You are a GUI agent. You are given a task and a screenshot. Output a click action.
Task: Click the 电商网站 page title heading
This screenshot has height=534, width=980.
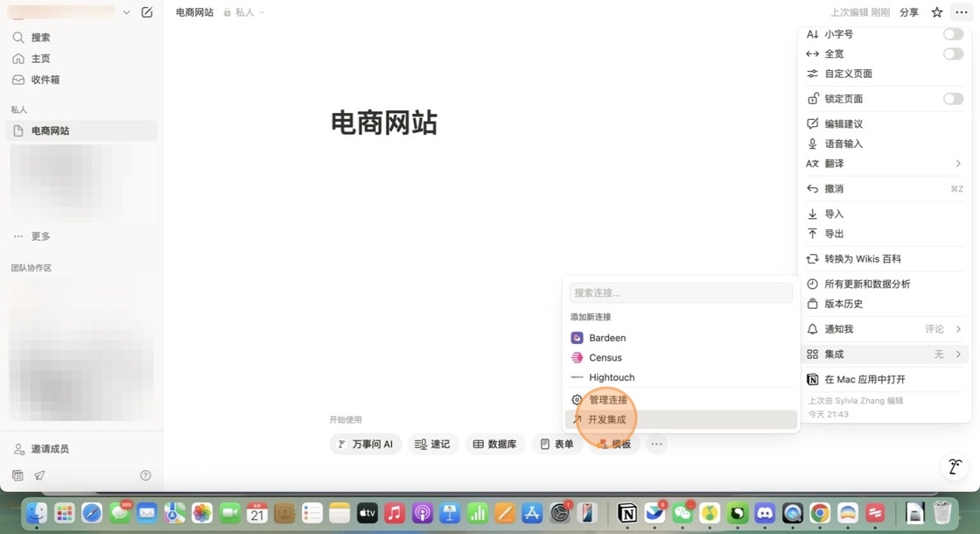pyautogui.click(x=384, y=123)
